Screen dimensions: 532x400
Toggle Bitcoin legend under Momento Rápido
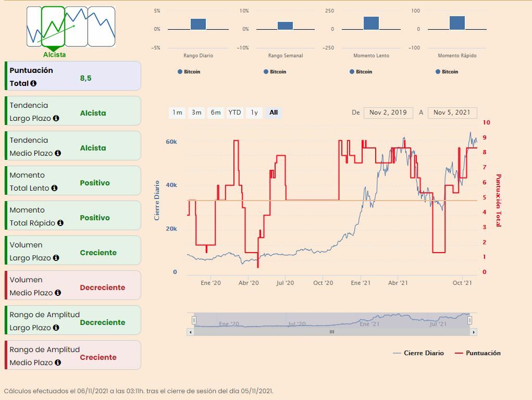click(447, 71)
